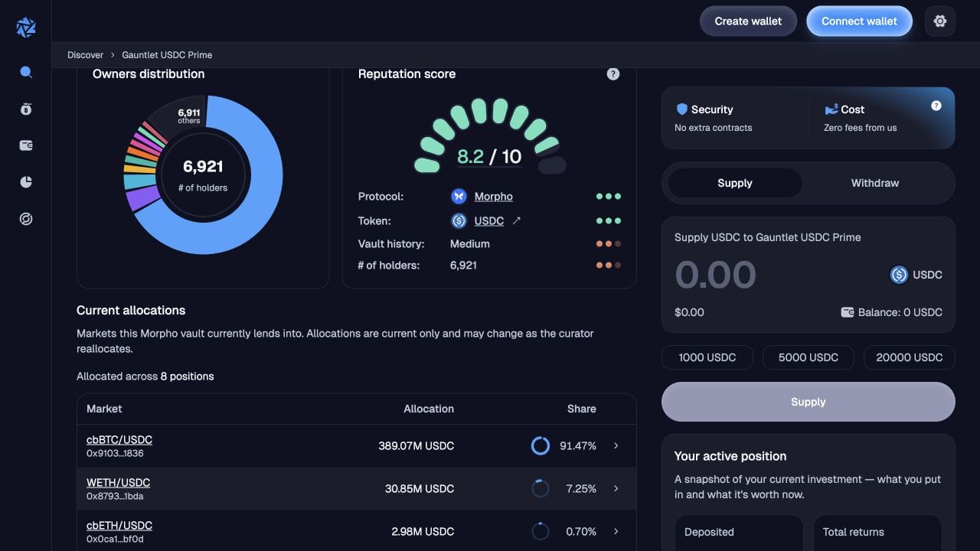Image resolution: width=980 pixels, height=551 pixels.
Task: Click the wide Supply submit button
Action: (x=808, y=402)
